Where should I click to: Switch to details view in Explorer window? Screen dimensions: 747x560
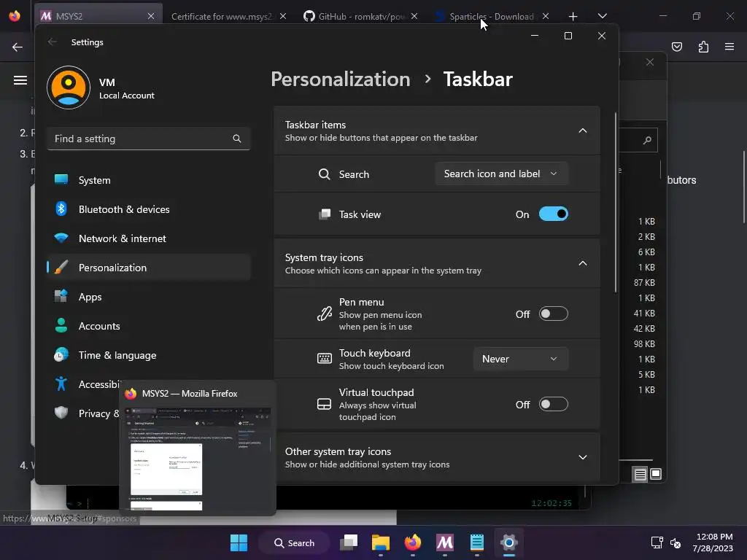click(x=640, y=474)
